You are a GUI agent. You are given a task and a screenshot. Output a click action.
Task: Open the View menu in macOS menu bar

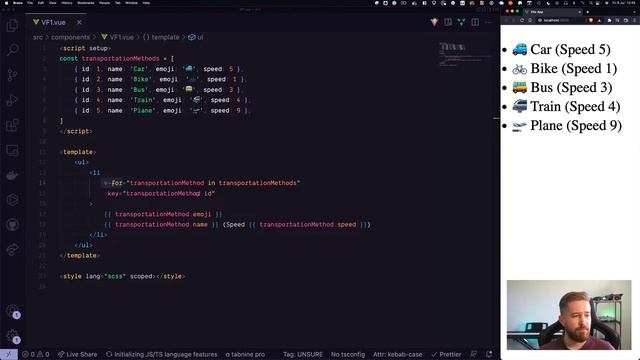(53, 3)
